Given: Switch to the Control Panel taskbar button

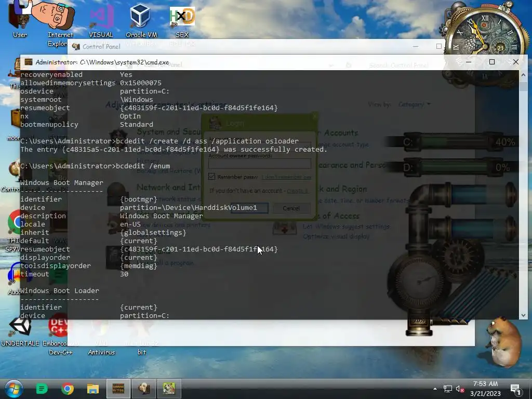Looking at the screenshot, I should coord(144,389).
